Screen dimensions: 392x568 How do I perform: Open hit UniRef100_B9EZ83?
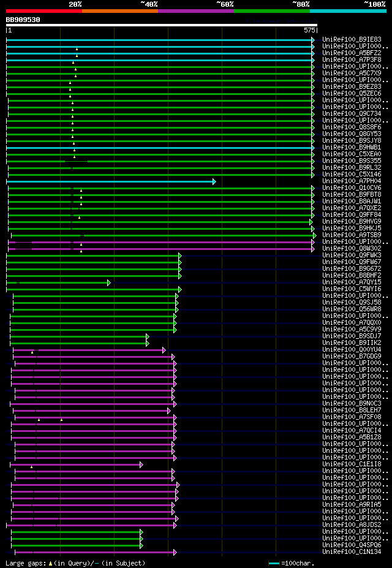pyautogui.click(x=352, y=86)
